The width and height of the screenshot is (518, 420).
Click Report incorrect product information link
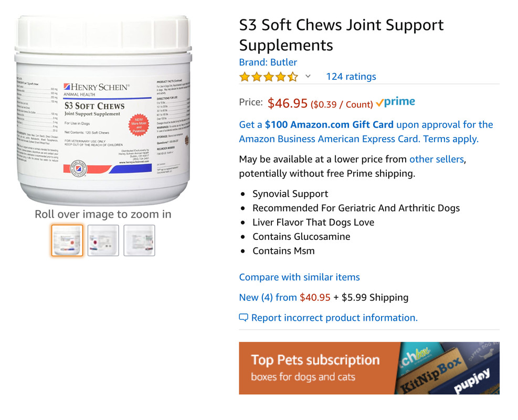(334, 318)
